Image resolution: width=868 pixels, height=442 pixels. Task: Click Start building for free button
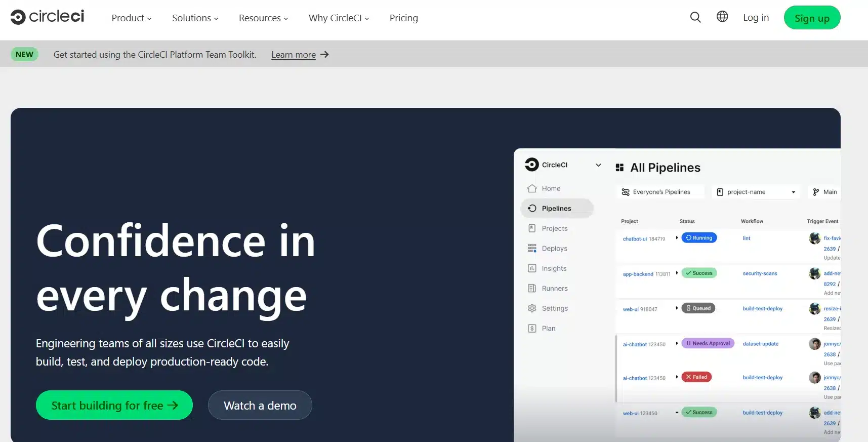tap(114, 405)
